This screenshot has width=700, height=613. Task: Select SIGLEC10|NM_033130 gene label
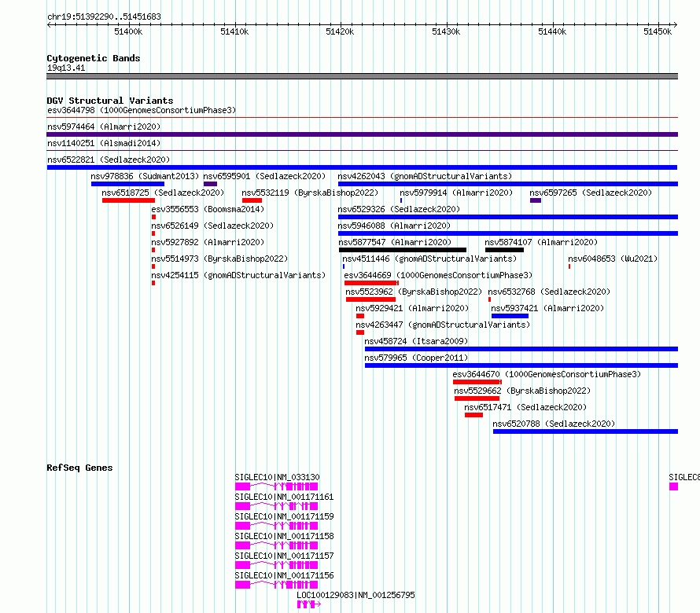coord(277,477)
